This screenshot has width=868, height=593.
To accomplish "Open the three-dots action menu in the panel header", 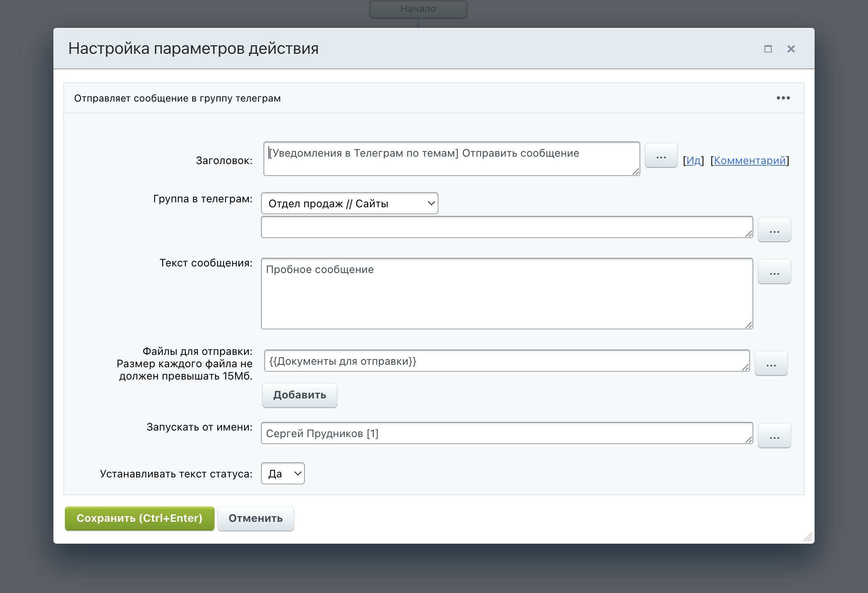I will [x=783, y=98].
